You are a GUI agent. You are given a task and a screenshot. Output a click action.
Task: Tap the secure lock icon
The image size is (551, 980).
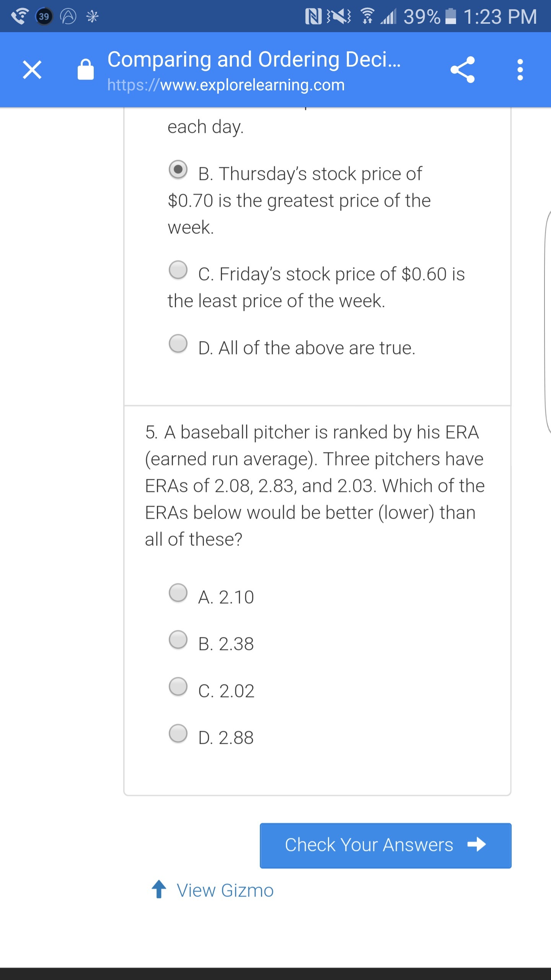pos(85,70)
